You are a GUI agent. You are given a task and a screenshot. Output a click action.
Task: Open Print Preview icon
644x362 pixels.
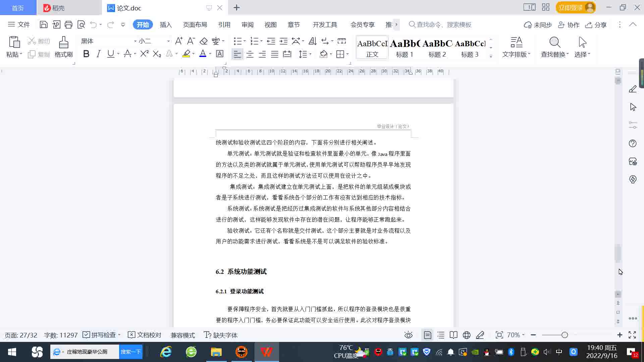(81, 24)
